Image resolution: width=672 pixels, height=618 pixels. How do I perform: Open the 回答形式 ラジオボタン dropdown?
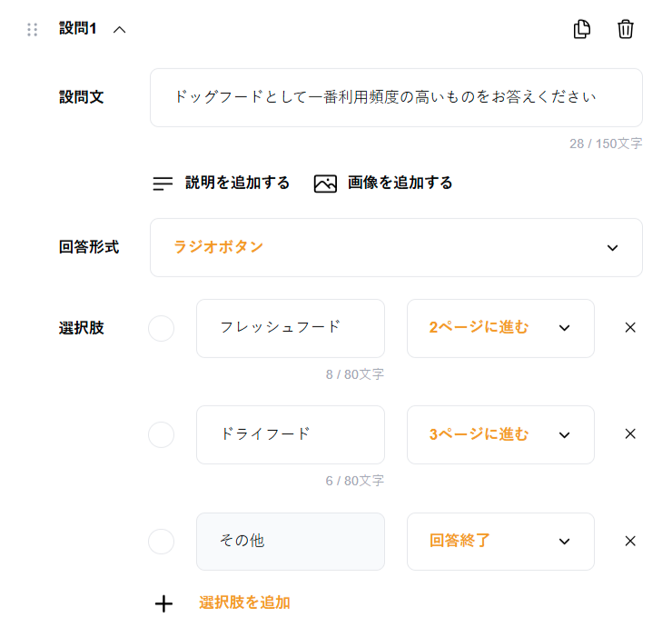(396, 247)
